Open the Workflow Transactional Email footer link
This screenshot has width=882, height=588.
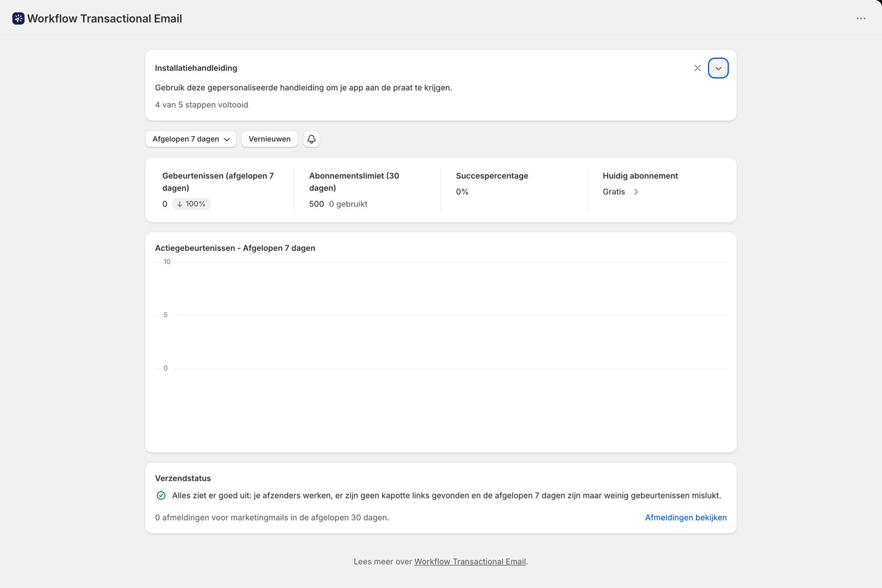point(470,562)
